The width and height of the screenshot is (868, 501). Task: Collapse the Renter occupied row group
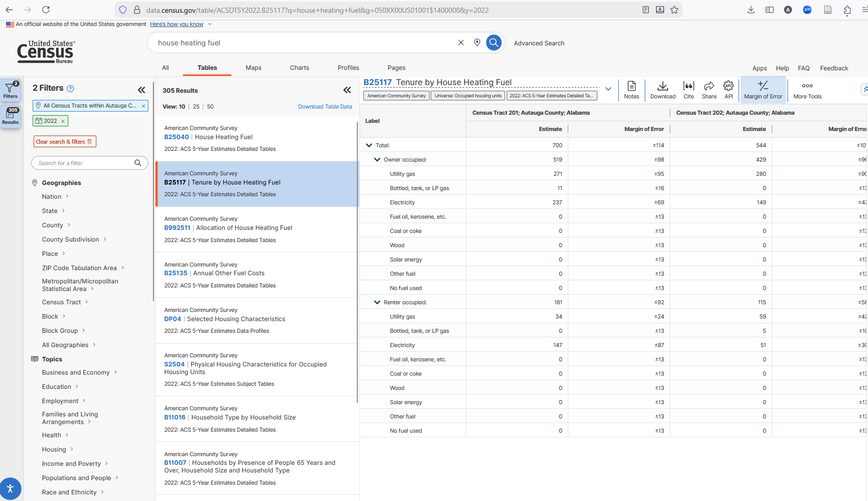pos(377,302)
